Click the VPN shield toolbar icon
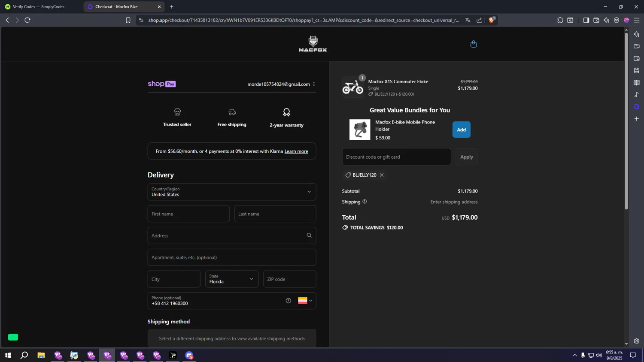Viewport: 644px width, 362px height. [x=617, y=20]
